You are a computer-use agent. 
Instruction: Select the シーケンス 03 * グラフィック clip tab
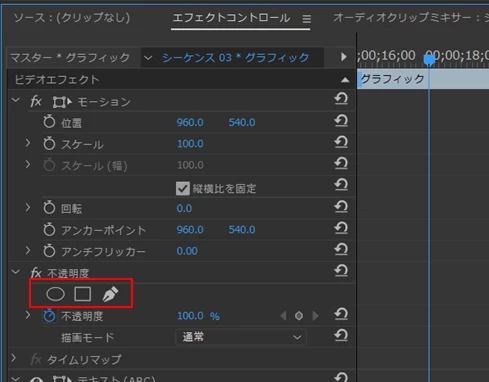(236, 58)
